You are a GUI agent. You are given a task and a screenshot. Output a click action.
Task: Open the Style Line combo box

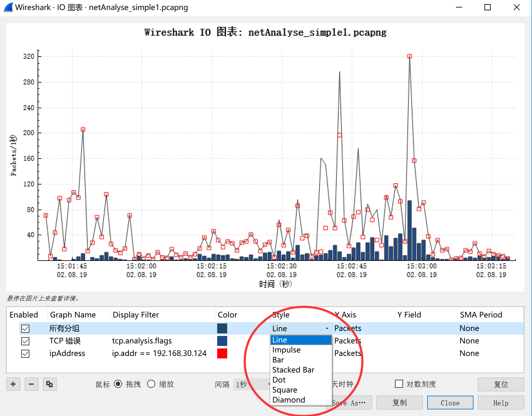(x=300, y=328)
